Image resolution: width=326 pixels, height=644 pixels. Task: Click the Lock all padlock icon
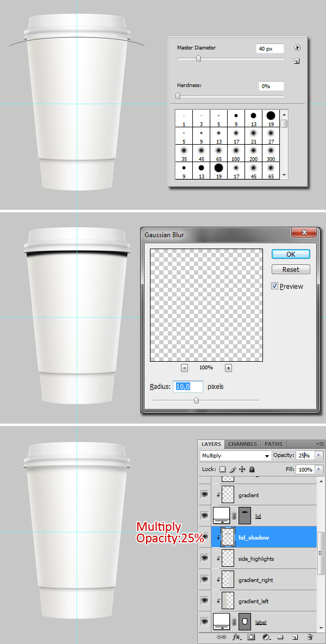pyautogui.click(x=252, y=469)
